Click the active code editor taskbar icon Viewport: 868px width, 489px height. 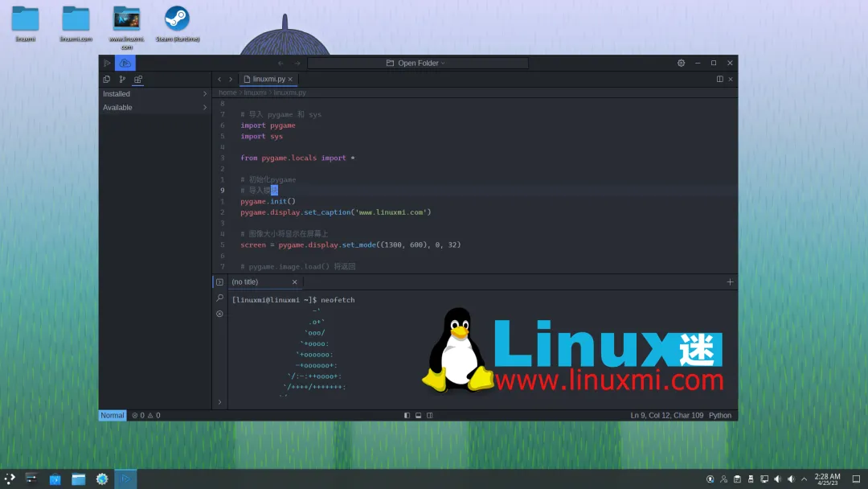pyautogui.click(x=125, y=479)
